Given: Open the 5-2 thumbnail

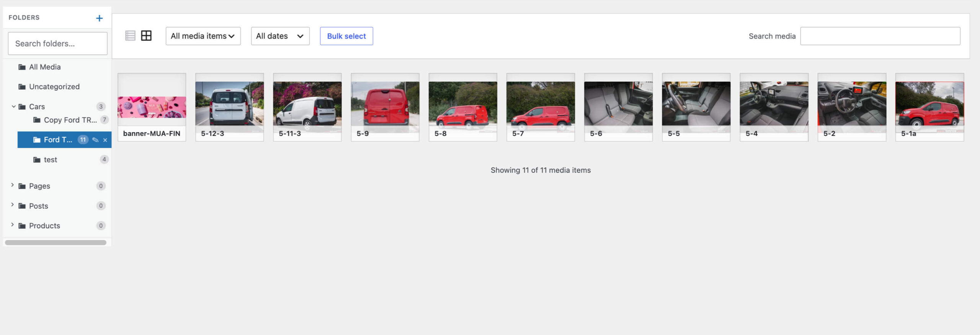Looking at the screenshot, I should point(852,107).
